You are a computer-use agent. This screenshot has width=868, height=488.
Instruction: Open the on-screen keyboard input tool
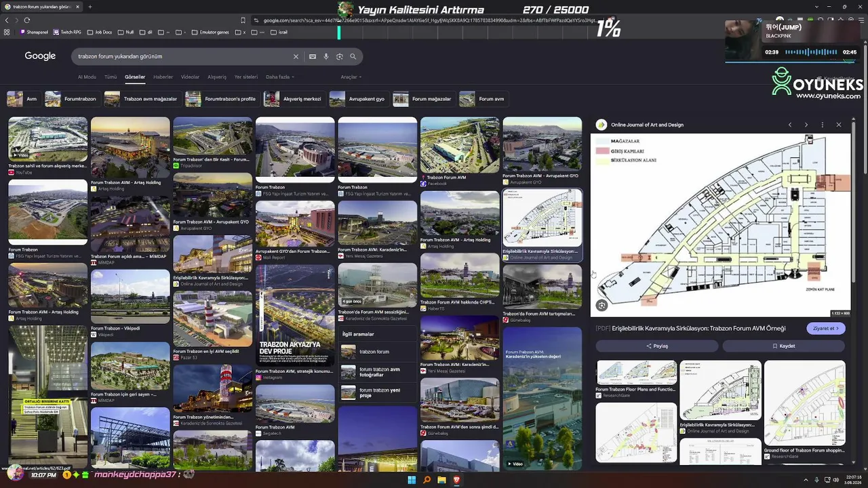click(313, 56)
